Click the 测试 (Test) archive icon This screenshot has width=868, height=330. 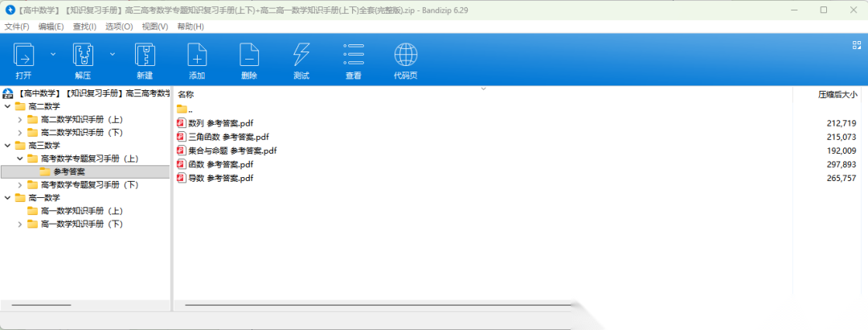[301, 56]
